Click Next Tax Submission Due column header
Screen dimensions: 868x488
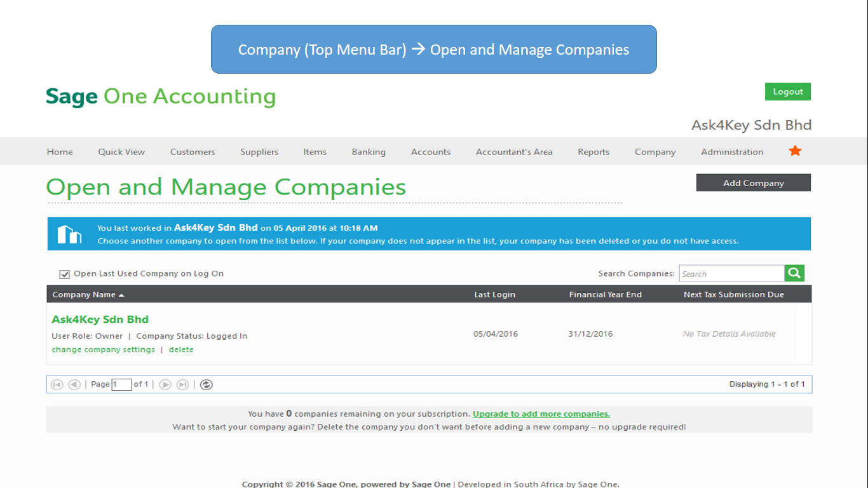pyautogui.click(x=734, y=294)
